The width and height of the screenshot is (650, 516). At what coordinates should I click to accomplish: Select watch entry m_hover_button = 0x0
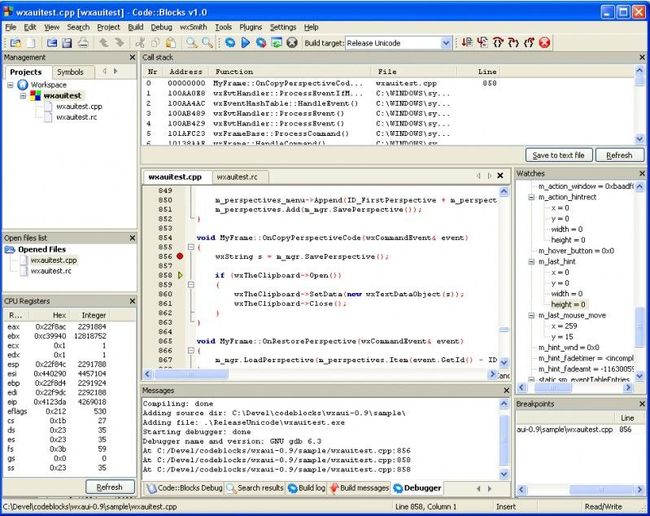click(576, 251)
